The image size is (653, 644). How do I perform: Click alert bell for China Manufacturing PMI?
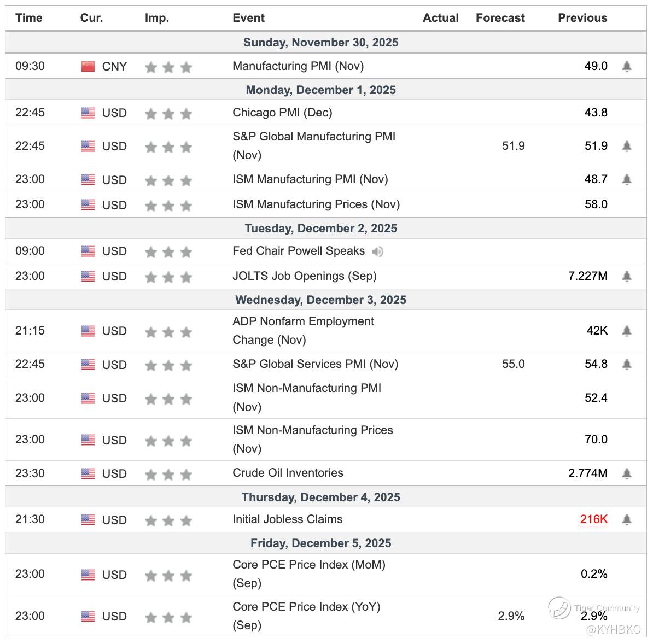click(x=627, y=67)
